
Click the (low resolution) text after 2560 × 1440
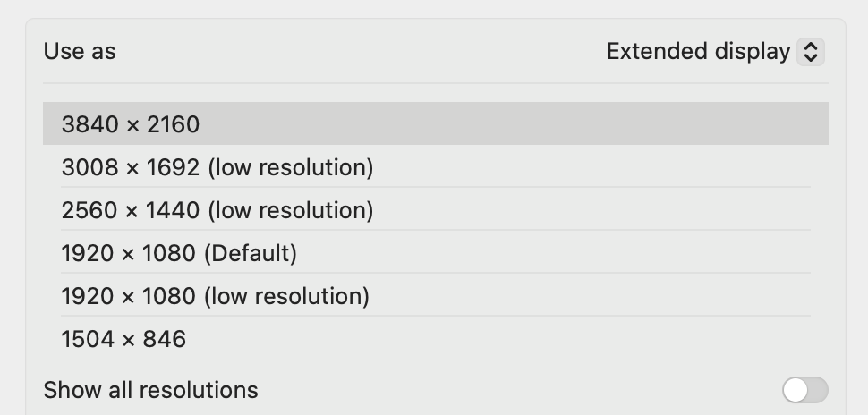(290, 210)
